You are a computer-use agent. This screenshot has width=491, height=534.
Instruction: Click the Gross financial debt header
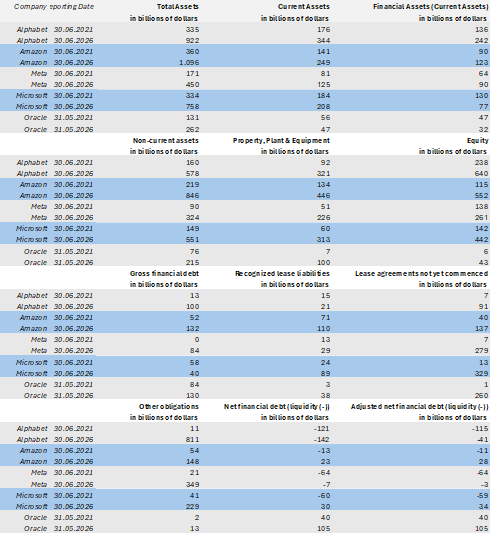[164, 273]
